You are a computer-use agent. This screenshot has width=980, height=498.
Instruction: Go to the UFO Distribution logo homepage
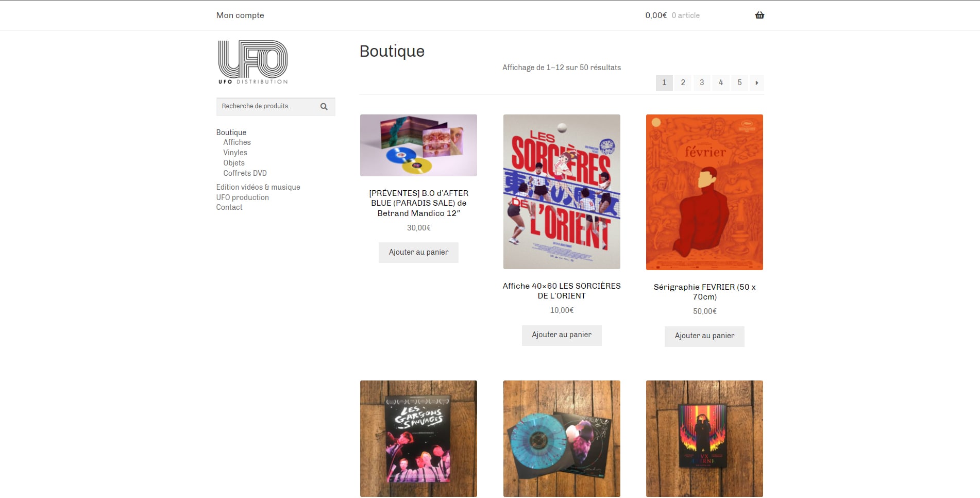(253, 62)
